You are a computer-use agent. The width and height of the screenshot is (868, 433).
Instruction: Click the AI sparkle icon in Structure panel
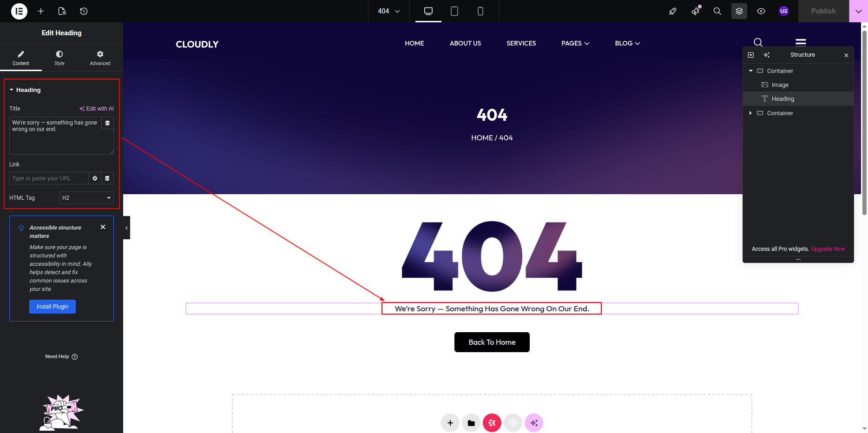point(767,55)
